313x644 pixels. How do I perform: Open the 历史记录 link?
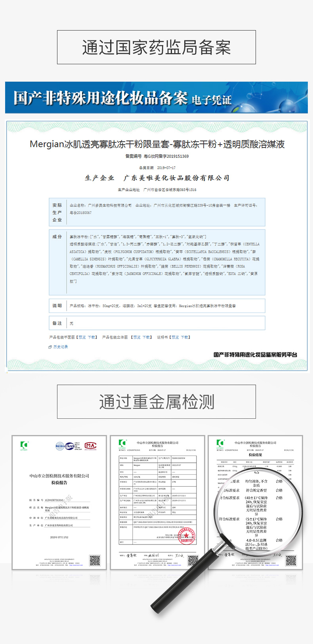[x=61, y=347]
